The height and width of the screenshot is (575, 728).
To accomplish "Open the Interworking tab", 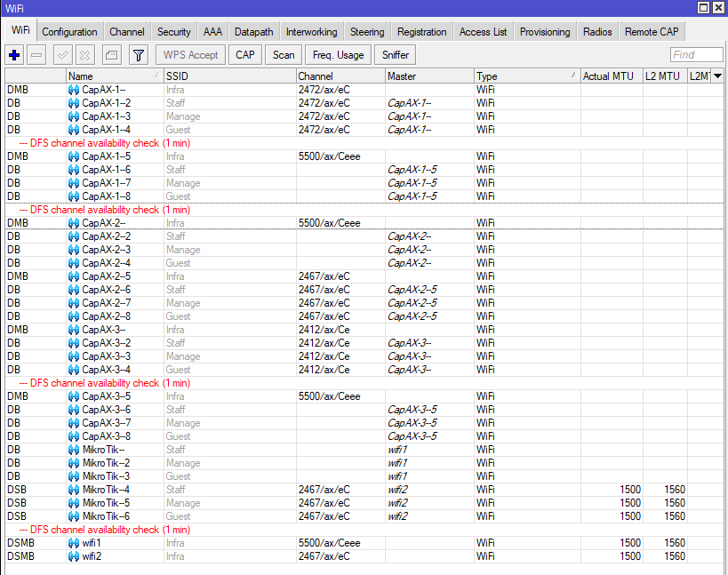I will point(311,32).
